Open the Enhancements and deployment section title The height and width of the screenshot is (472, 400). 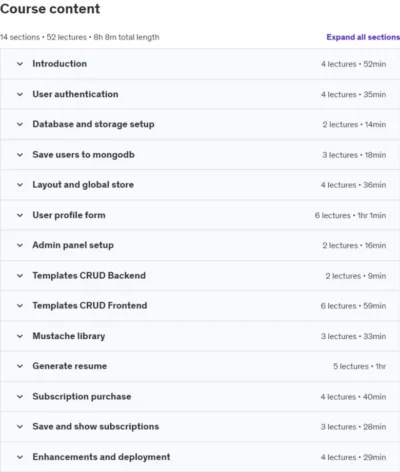pos(101,457)
